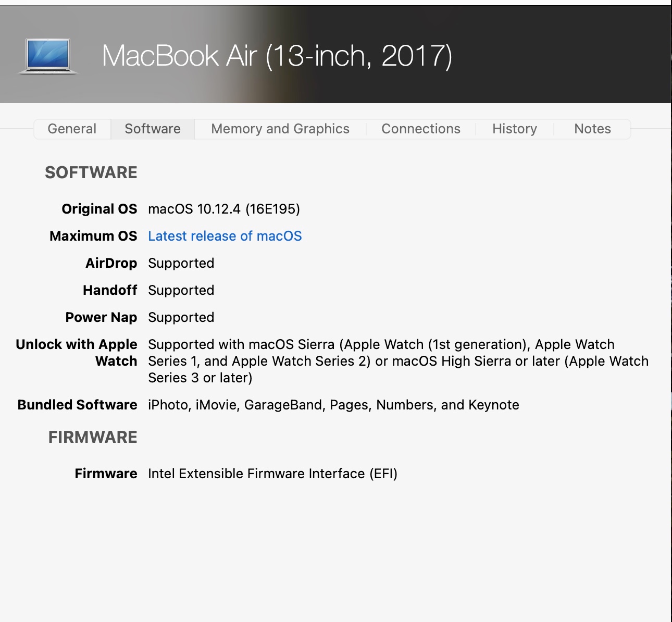Click the Power Nap Supported value
672x622 pixels.
click(x=181, y=317)
